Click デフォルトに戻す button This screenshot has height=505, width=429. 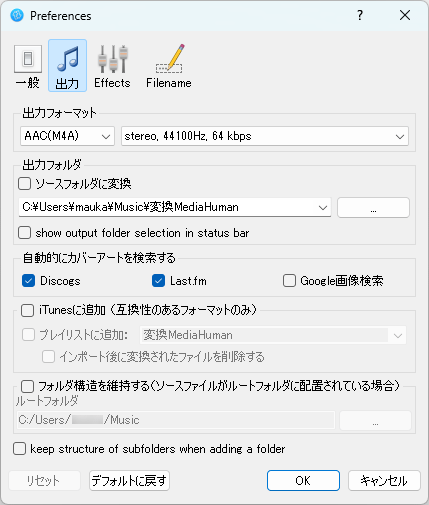[x=129, y=481]
